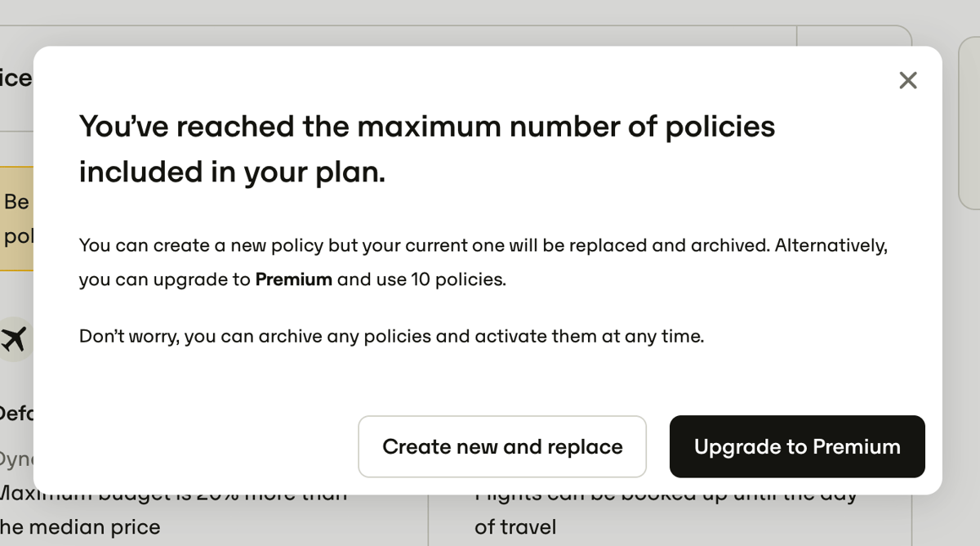Click the archive policies reminder sentence
980x546 pixels.
coord(390,336)
